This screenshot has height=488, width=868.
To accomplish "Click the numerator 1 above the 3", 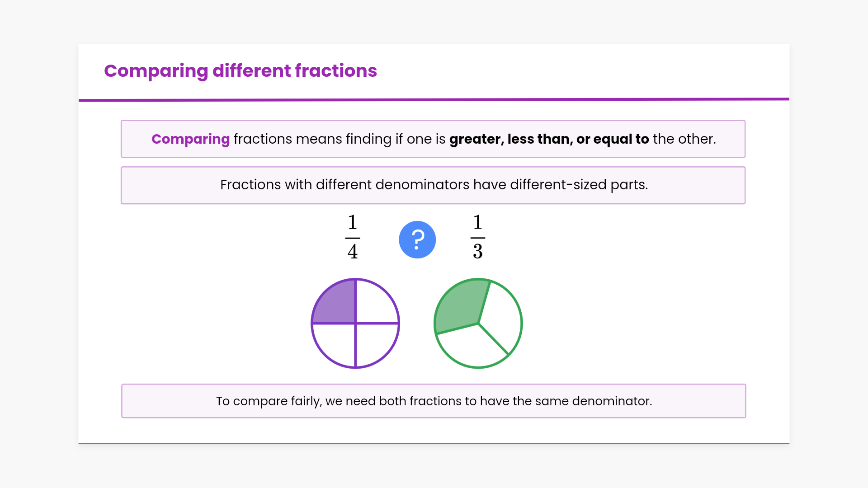I will coord(478,222).
